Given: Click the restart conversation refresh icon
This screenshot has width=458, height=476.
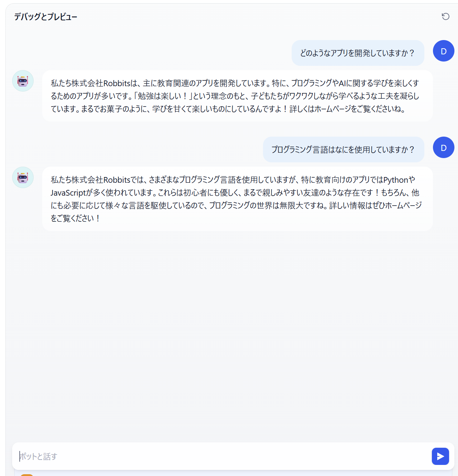Looking at the screenshot, I should tap(445, 16).
